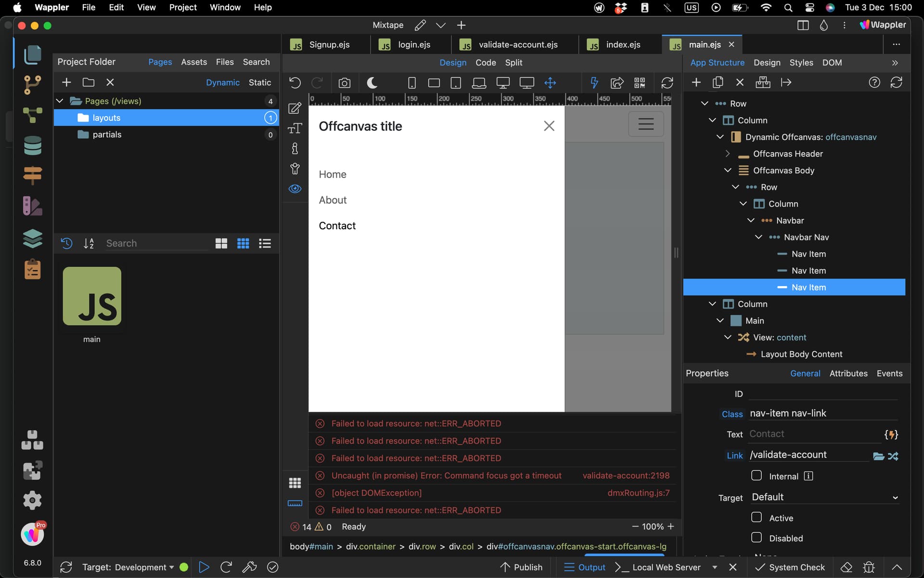Take a screenshot with the camera icon

[x=344, y=83]
